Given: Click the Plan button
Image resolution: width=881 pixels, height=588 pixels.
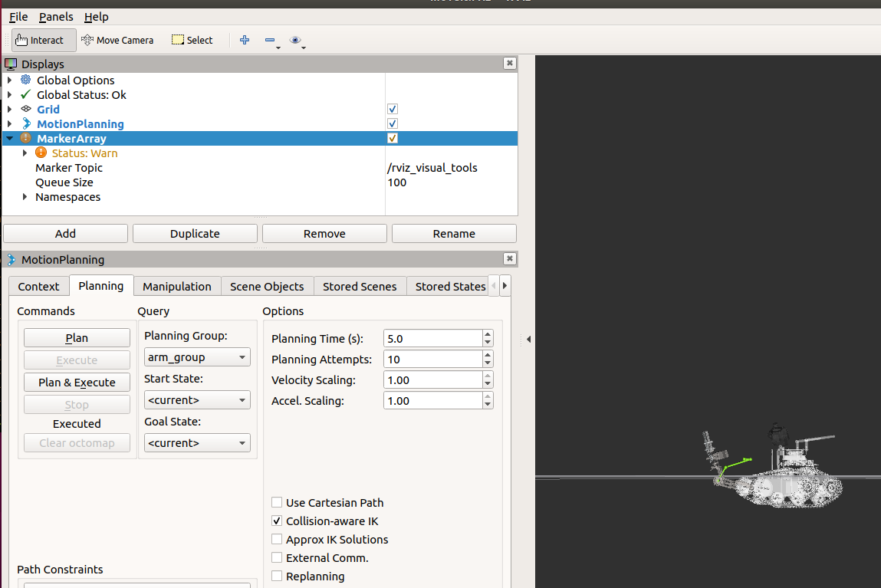Looking at the screenshot, I should (77, 338).
